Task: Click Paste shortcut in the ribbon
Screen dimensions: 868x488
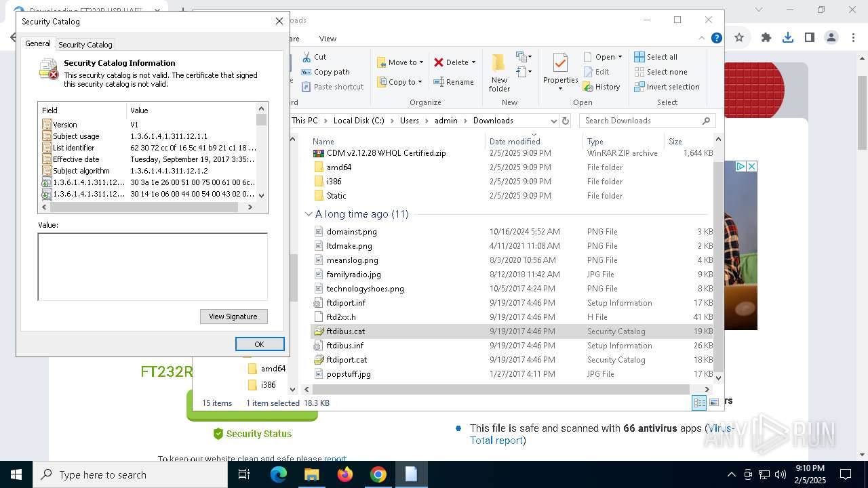Action: pyautogui.click(x=332, y=87)
